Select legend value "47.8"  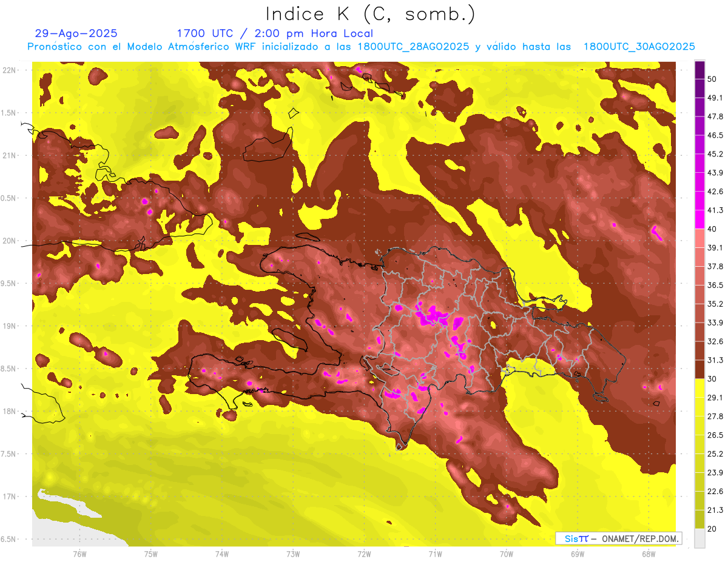pos(715,116)
